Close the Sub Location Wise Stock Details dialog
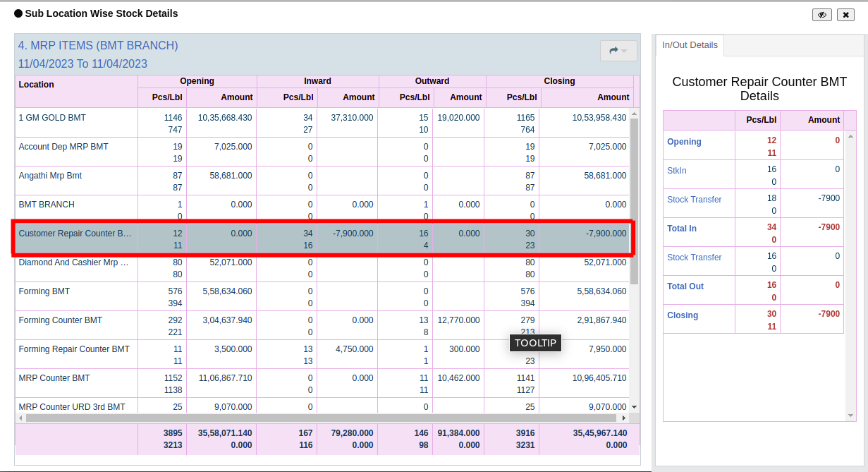Image resolution: width=868 pixels, height=472 pixels. [845, 15]
